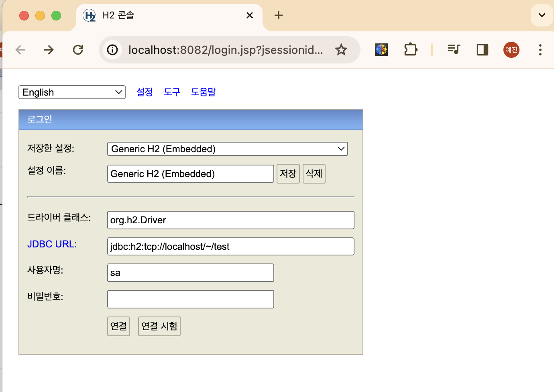The width and height of the screenshot is (554, 392).
Task: Open the media control playlist icon
Action: click(x=454, y=50)
